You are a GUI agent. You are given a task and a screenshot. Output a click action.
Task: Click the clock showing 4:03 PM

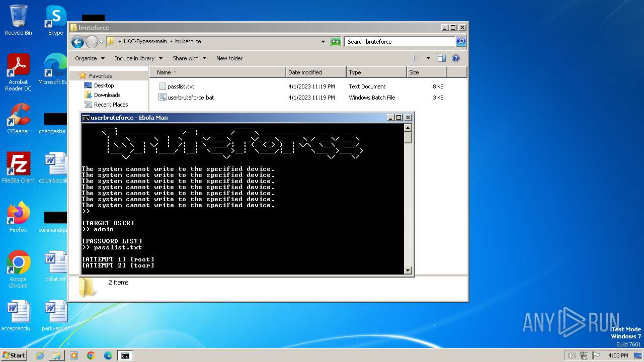point(618,355)
